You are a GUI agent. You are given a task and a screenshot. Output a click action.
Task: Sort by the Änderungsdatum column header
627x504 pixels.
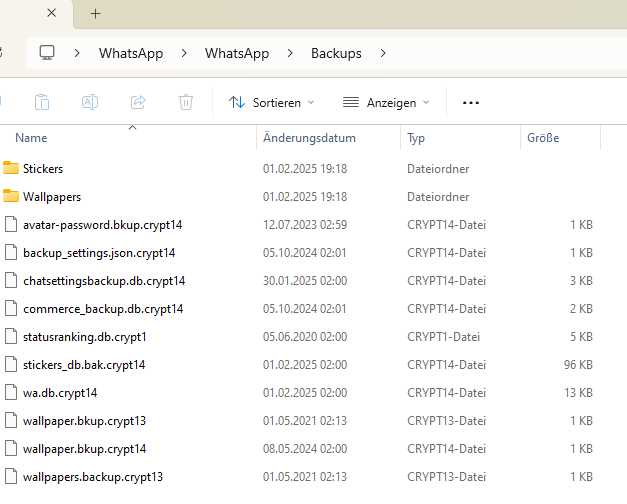point(309,138)
